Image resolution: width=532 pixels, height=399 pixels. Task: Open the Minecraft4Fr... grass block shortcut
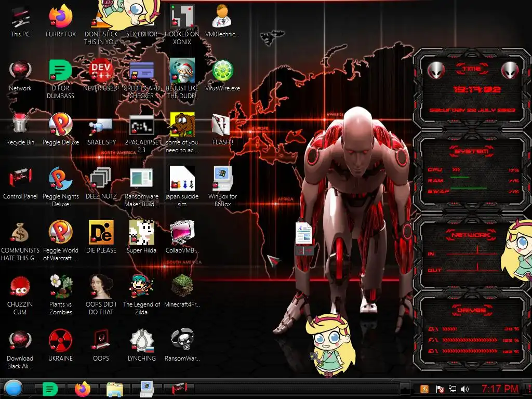pos(182,291)
